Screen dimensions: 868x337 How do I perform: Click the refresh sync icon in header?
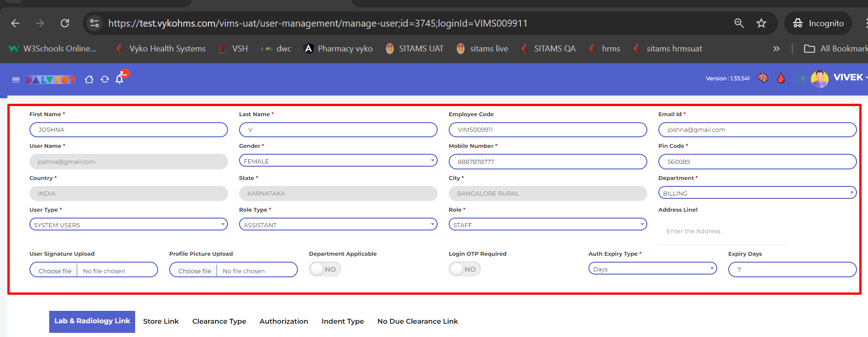[x=105, y=79]
